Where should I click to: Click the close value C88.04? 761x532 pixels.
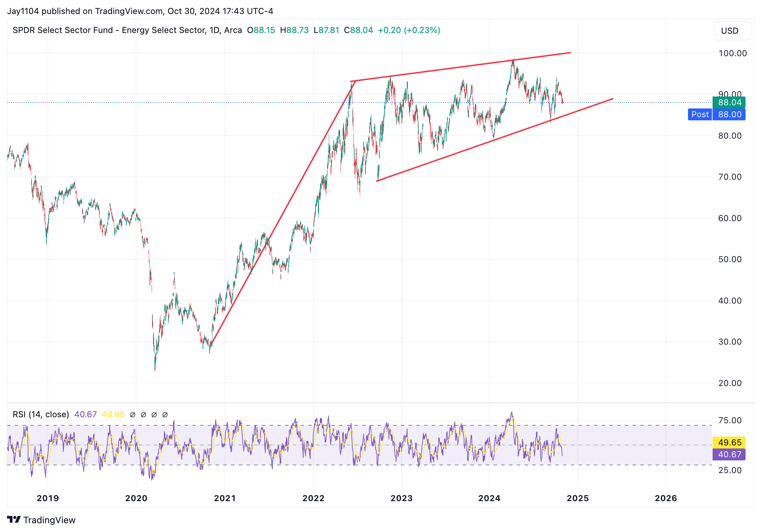click(x=358, y=30)
